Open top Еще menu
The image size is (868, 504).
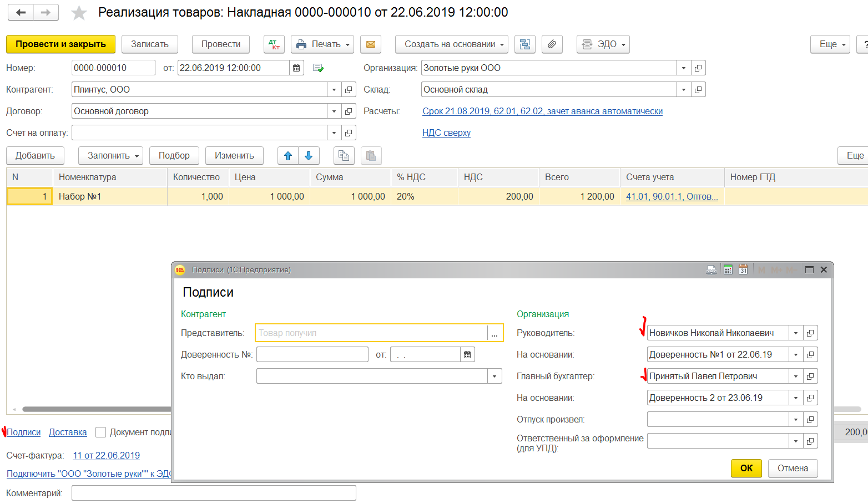click(x=830, y=44)
